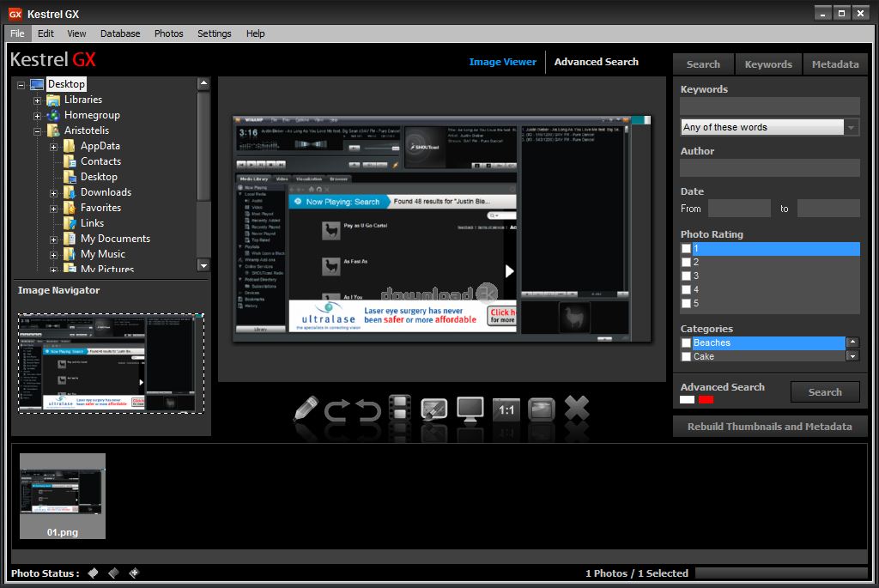Collapse the Desktop tree node
879x588 pixels.
pyautogui.click(x=21, y=85)
